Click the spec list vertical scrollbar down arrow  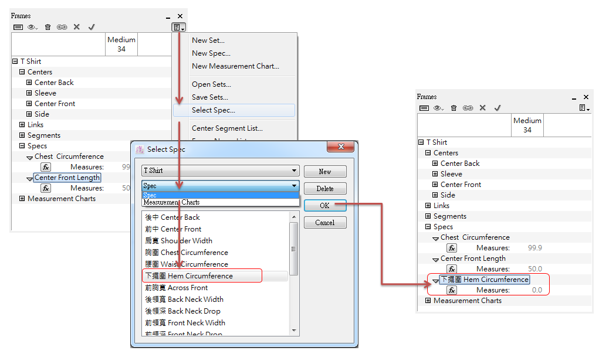click(294, 331)
